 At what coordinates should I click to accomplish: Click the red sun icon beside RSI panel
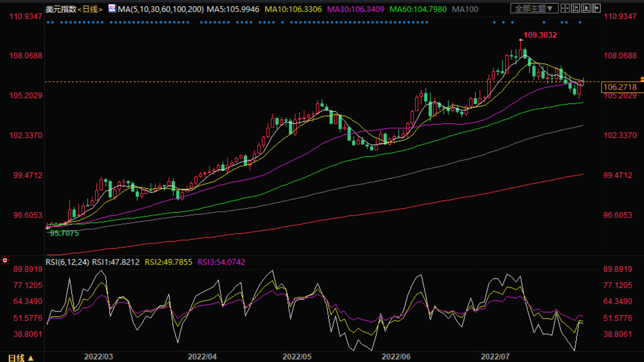point(5,260)
